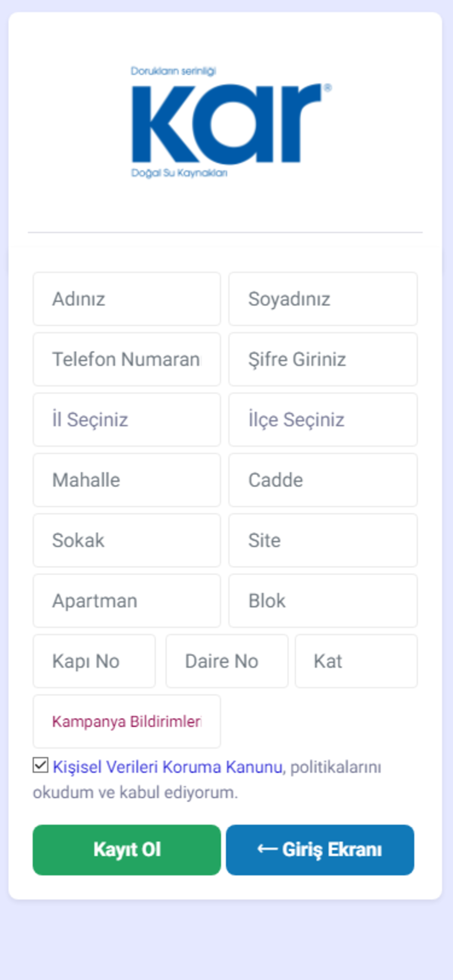The height and width of the screenshot is (980, 453).
Task: Open the Kampanya Bildirimleri dropdown
Action: 126,722
